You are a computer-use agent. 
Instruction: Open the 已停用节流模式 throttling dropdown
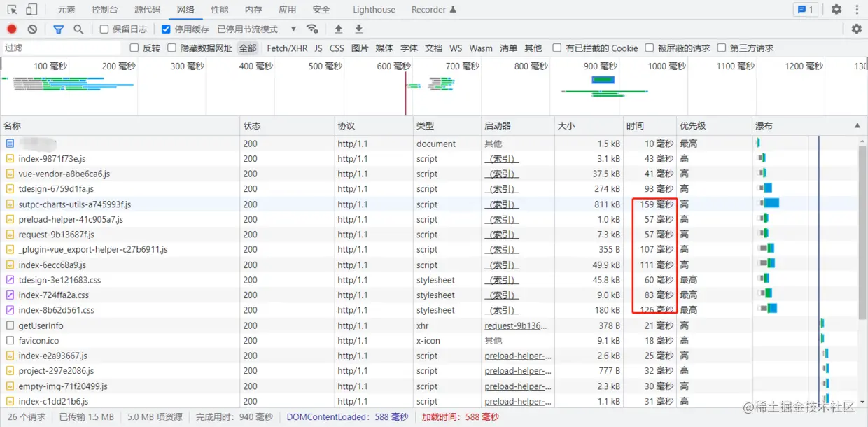tap(253, 29)
